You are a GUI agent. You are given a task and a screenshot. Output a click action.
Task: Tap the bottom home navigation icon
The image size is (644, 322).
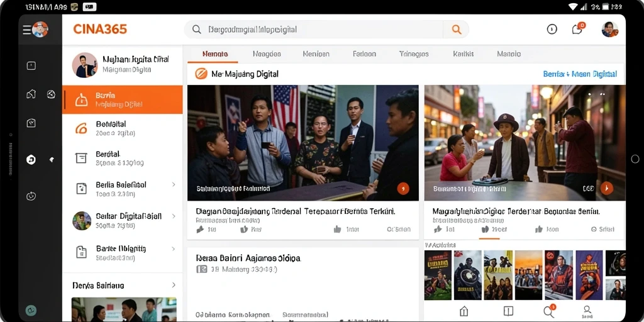(464, 311)
